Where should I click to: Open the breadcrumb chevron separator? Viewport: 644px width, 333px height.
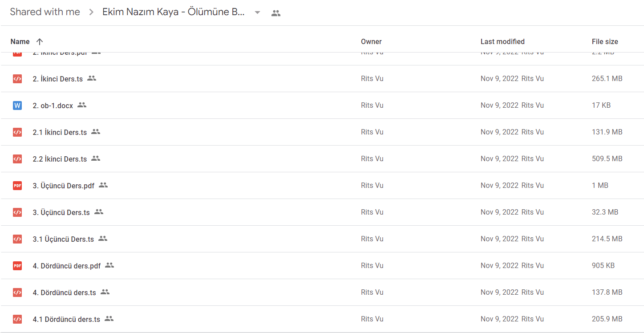[91, 12]
